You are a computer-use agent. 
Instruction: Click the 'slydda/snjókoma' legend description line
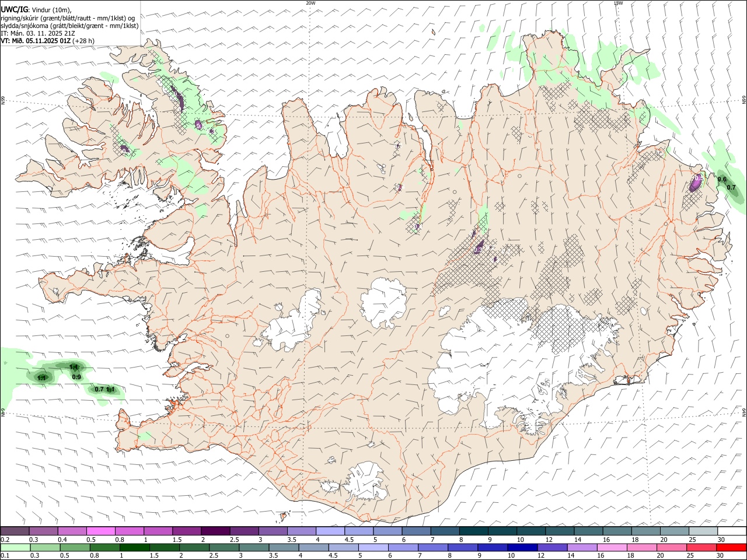tap(70, 26)
